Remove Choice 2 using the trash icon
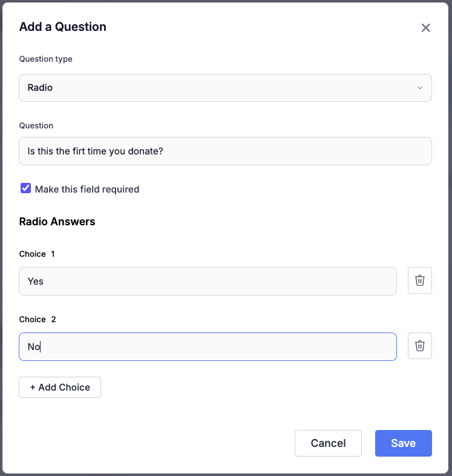This screenshot has height=476, width=452. (x=419, y=346)
